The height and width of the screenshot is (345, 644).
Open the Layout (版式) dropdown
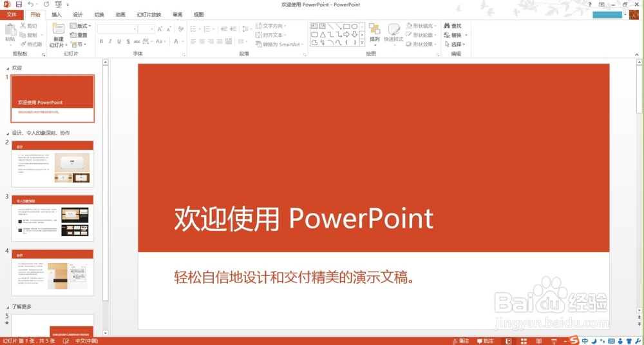(80, 26)
